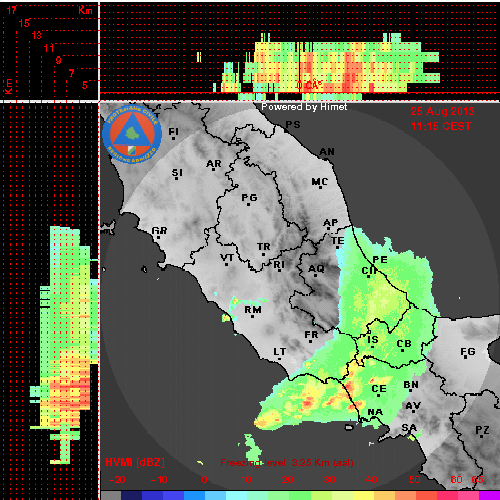Click the RM city label on the map
The height and width of the screenshot is (500, 500).
[x=253, y=310]
